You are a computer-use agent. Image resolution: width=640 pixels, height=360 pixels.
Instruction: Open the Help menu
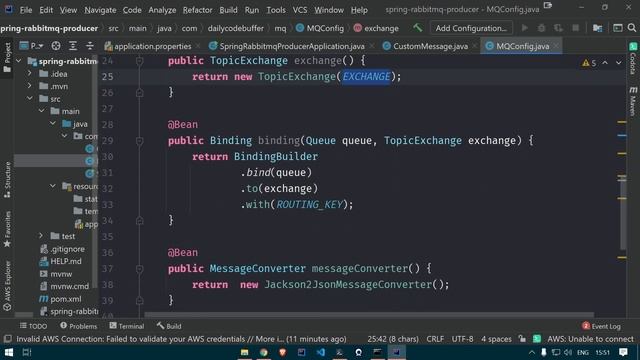pos(359,10)
